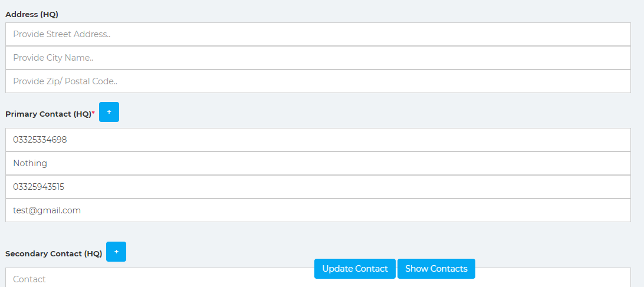Image resolution: width=644 pixels, height=287 pixels.
Task: Click the Update Contact button
Action: [355, 269]
